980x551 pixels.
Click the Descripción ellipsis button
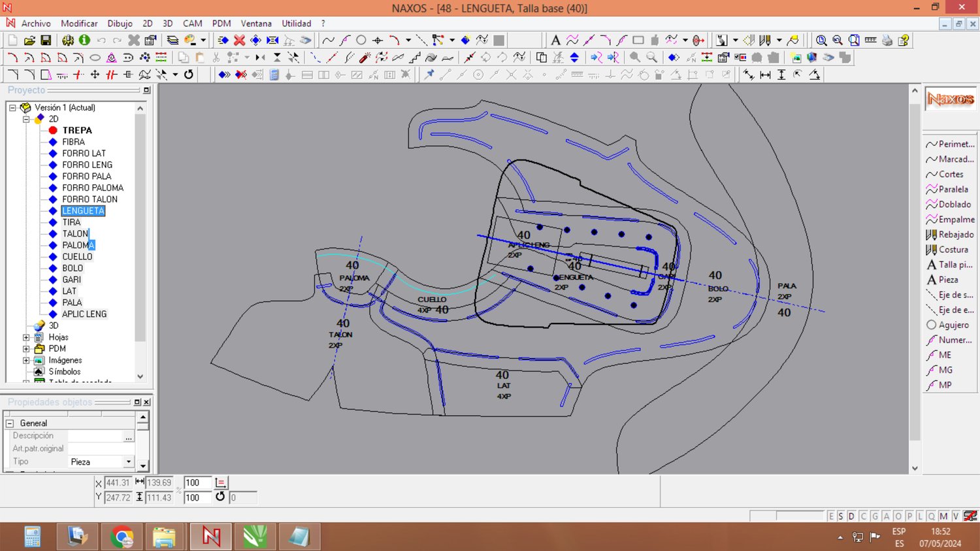coord(128,436)
